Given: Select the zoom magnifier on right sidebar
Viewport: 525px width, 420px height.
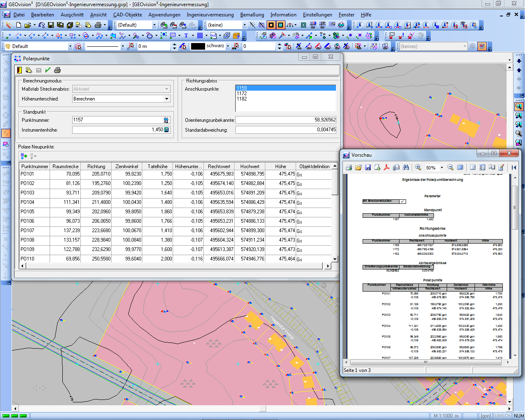Looking at the screenshot, I should [x=519, y=107].
